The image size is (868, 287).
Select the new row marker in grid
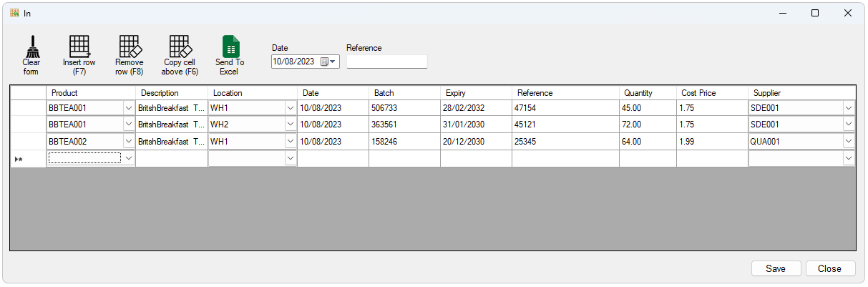[x=19, y=159]
